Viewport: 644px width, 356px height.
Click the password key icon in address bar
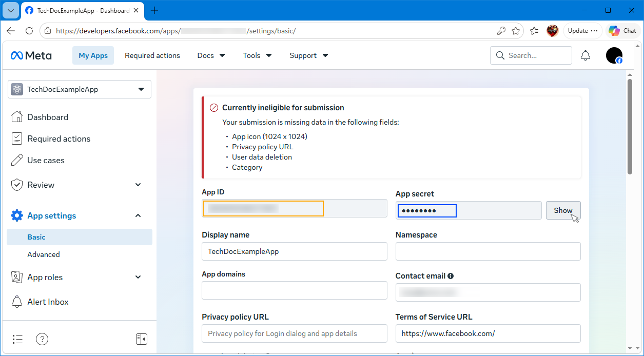click(501, 31)
